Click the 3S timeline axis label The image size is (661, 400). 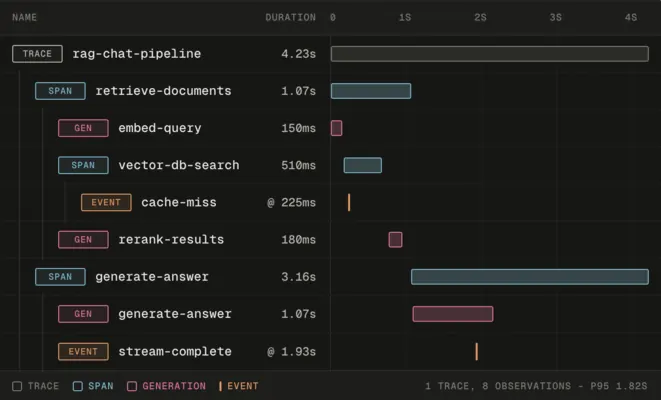[x=556, y=18]
